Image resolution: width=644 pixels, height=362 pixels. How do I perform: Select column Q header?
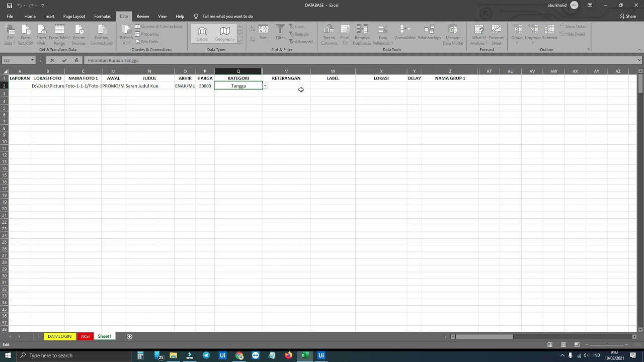[x=238, y=71]
